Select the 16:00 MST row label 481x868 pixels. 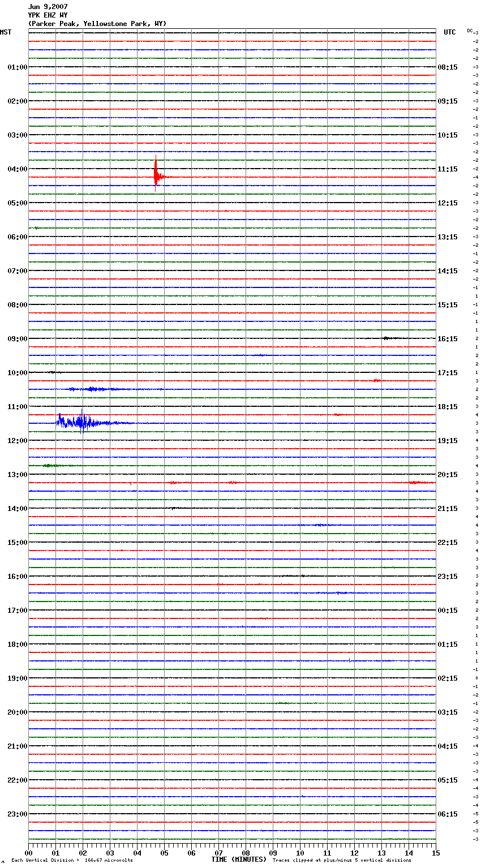tap(17, 577)
